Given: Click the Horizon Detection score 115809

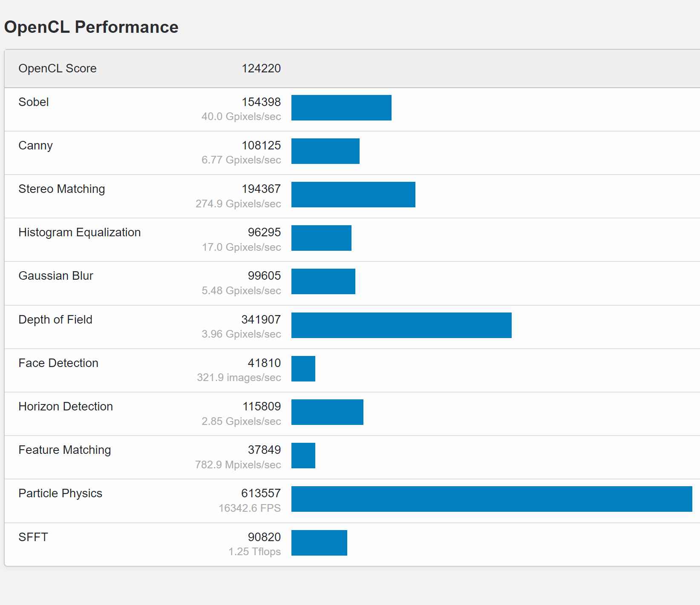Looking at the screenshot, I should (261, 407).
